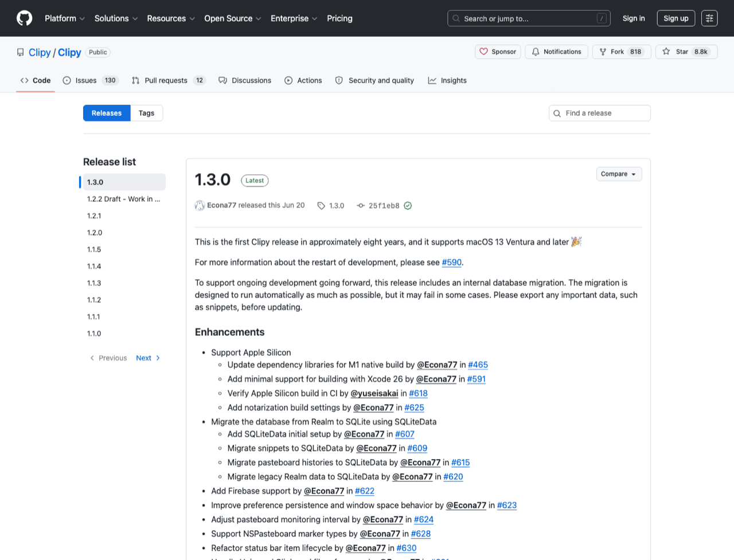Open the Clipy owner link
This screenshot has height=560, width=734.
click(40, 52)
